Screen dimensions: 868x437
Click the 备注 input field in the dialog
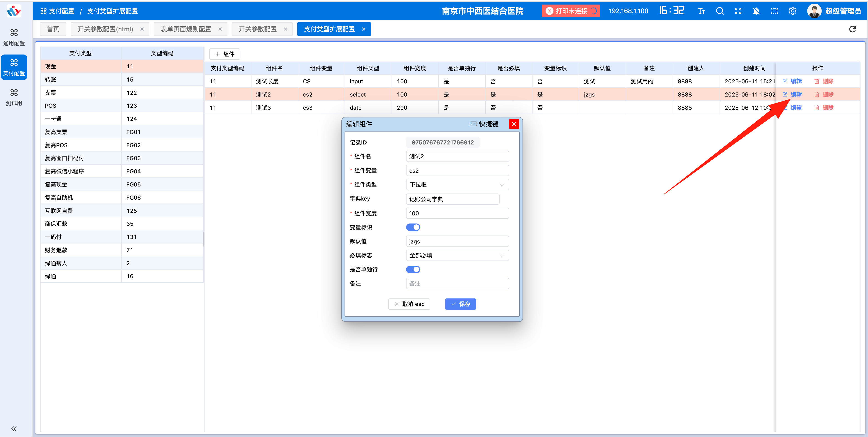coord(457,283)
